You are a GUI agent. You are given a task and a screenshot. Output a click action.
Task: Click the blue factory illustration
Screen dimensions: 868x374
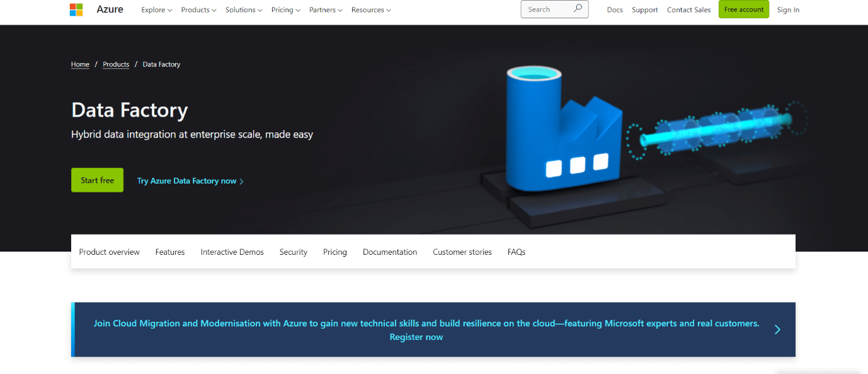tap(564, 128)
